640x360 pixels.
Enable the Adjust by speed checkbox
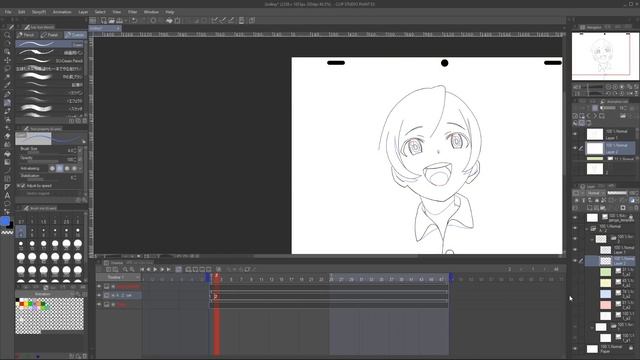23,186
